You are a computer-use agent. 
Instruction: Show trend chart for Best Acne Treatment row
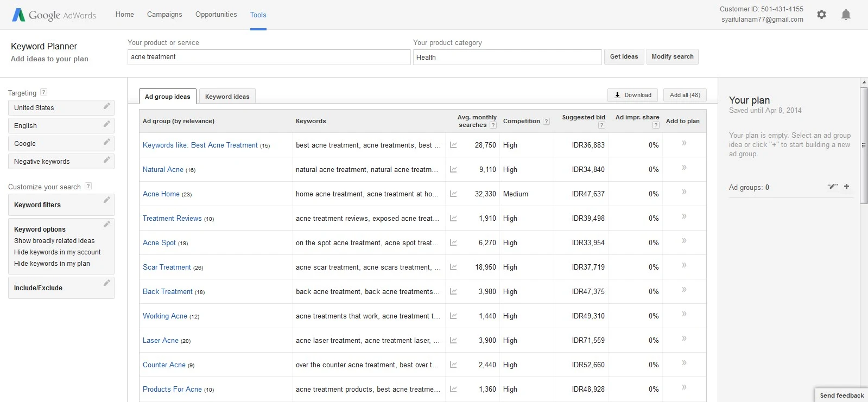point(453,145)
